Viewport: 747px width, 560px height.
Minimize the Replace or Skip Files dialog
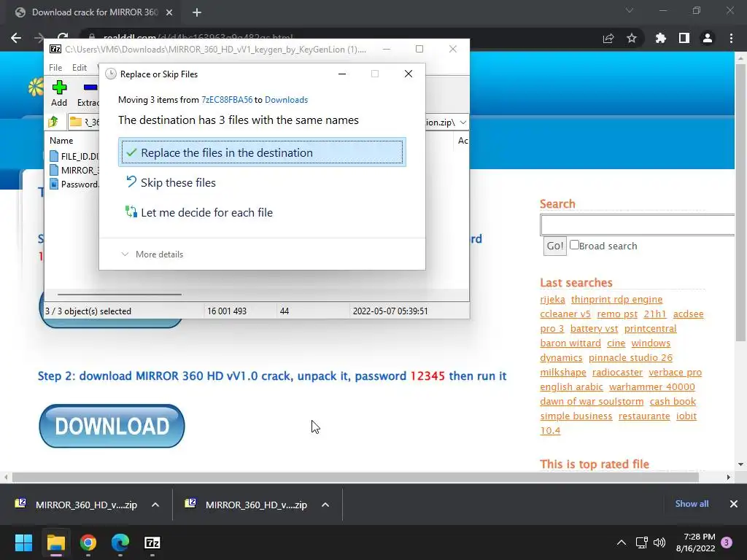342,74
